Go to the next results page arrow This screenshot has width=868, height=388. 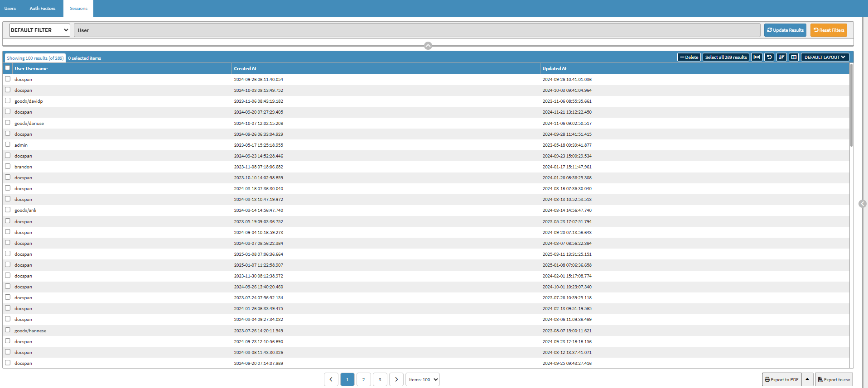click(x=396, y=379)
